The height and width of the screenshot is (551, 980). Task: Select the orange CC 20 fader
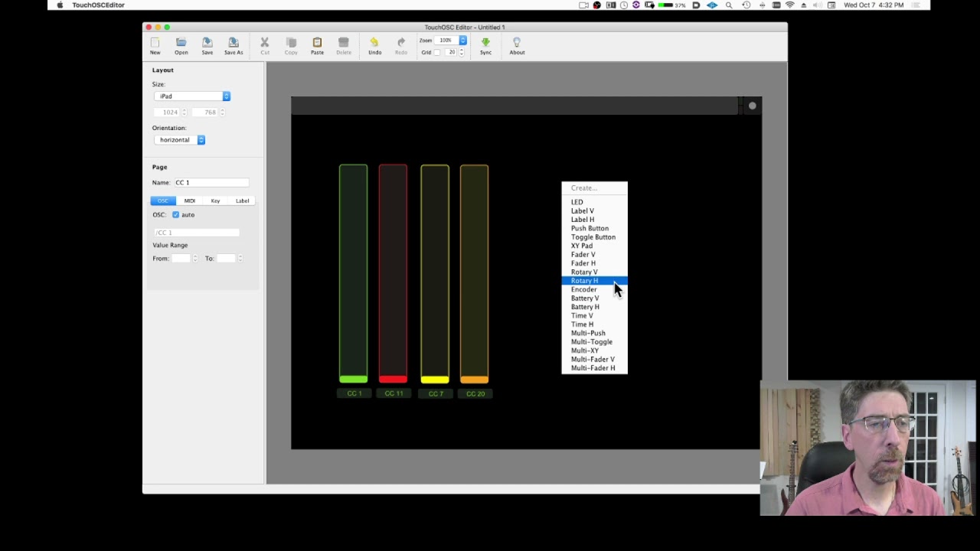point(474,273)
